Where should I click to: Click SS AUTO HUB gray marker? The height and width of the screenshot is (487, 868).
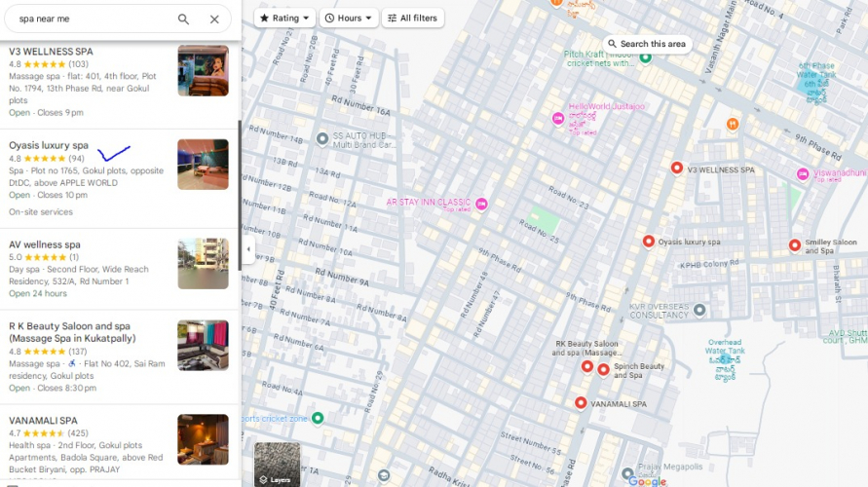pyautogui.click(x=322, y=138)
